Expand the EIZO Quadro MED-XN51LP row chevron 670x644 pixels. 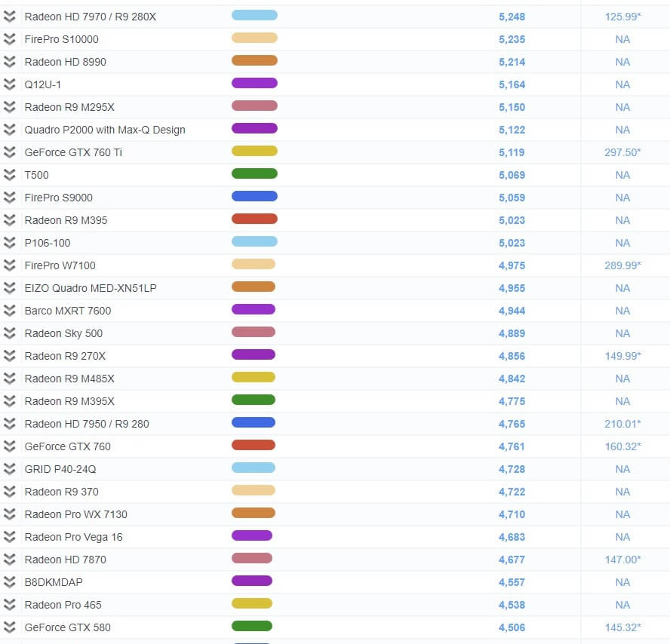tap(9, 288)
